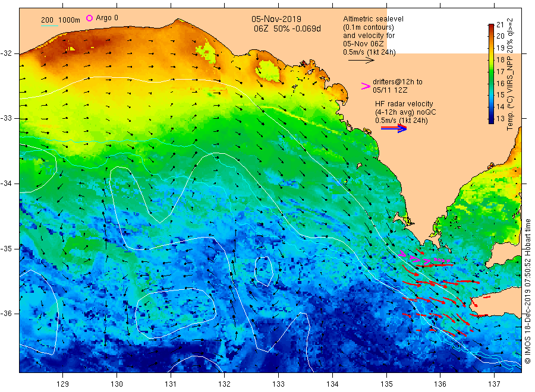Click the -35 latitude axis label
The image size is (535, 392).
pos(6,248)
